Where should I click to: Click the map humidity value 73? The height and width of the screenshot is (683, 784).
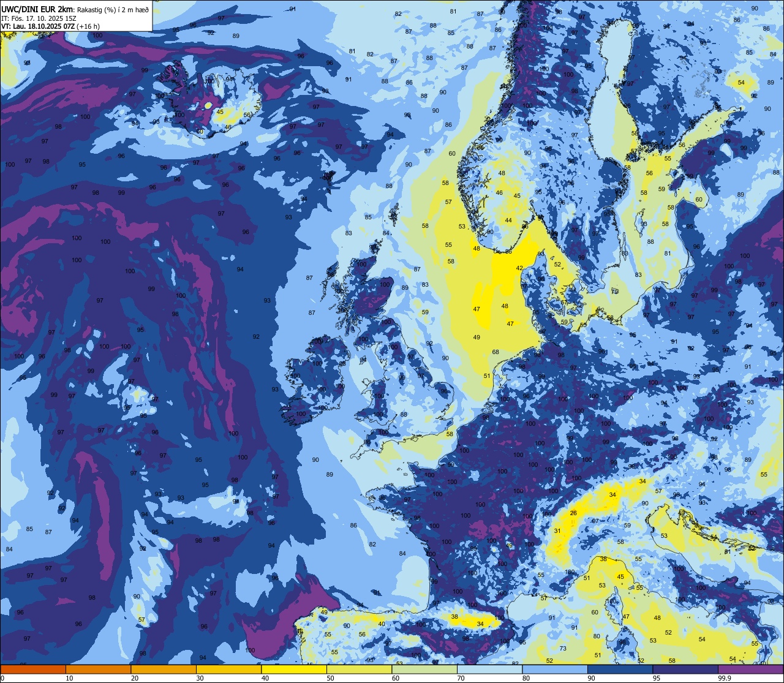(x=562, y=649)
